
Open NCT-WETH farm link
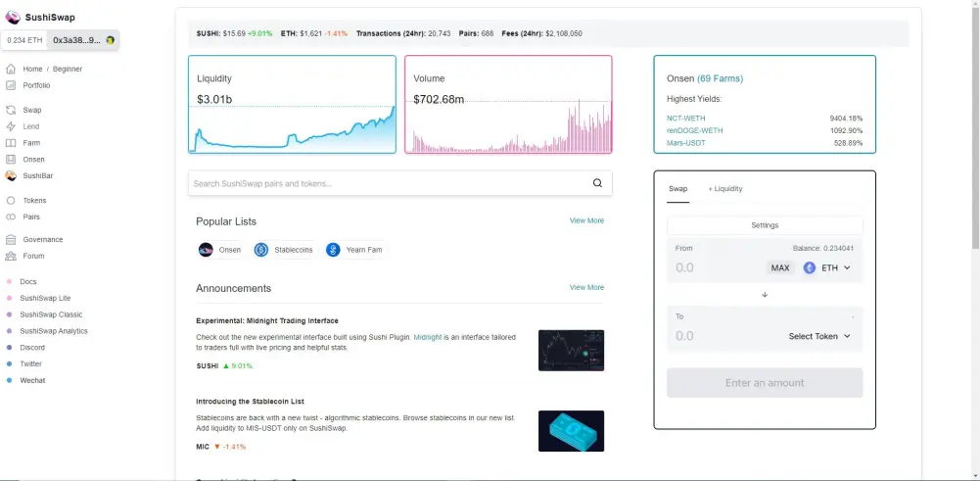(x=685, y=119)
